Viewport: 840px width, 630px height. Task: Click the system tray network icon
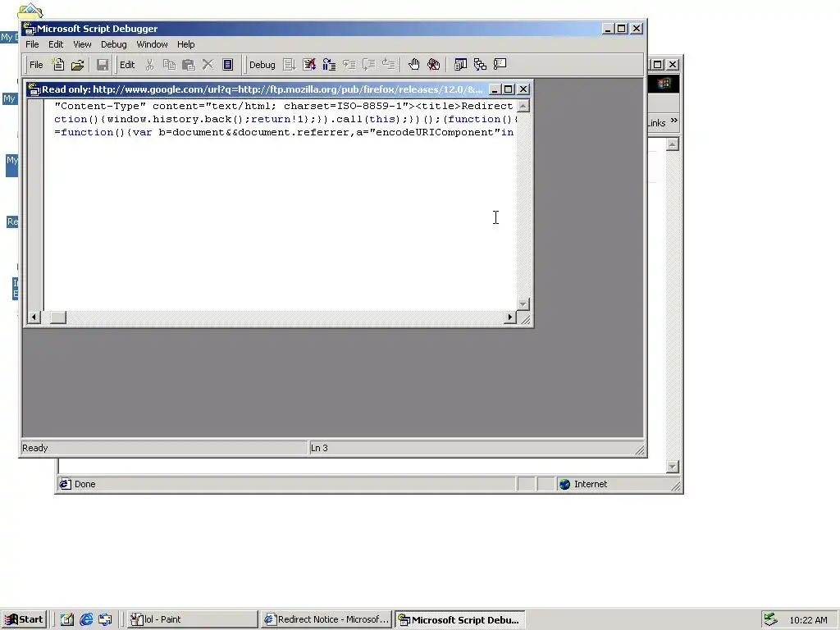coord(770,619)
